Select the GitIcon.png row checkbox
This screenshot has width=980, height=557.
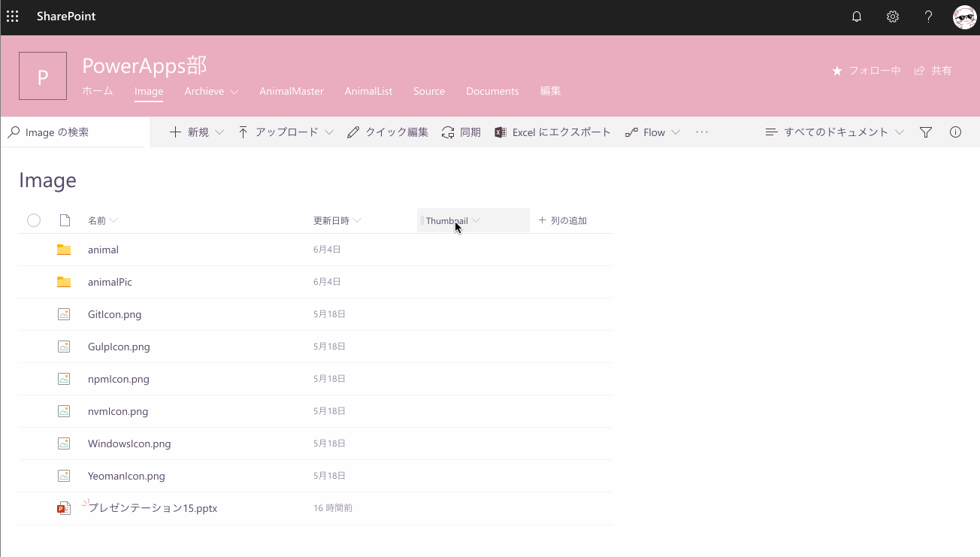click(x=34, y=313)
